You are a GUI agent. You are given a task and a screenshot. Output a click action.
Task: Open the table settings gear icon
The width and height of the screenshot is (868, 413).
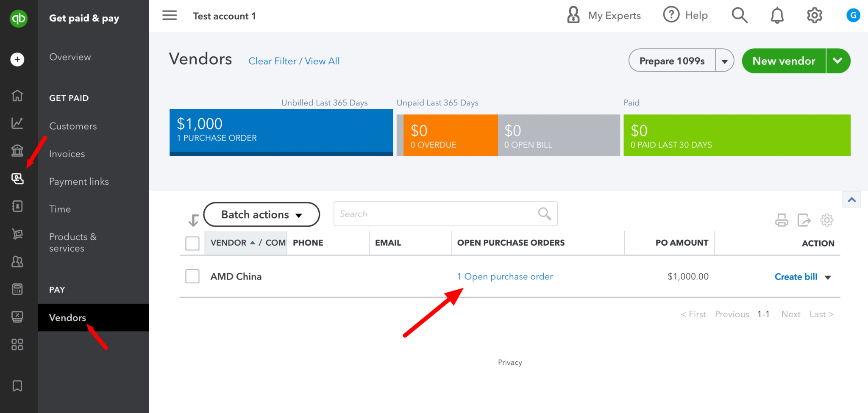(x=826, y=220)
